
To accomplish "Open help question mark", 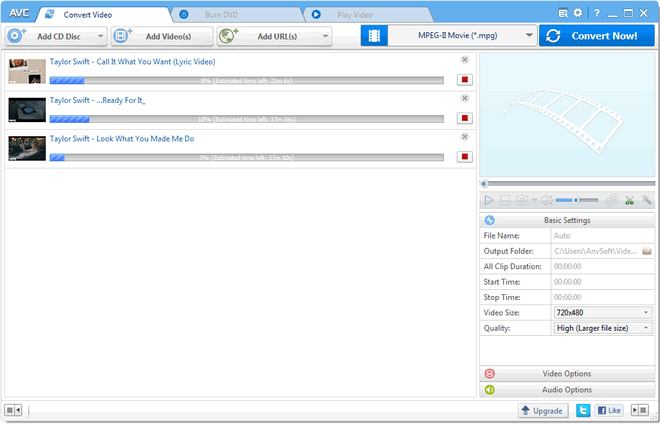I will click(597, 13).
